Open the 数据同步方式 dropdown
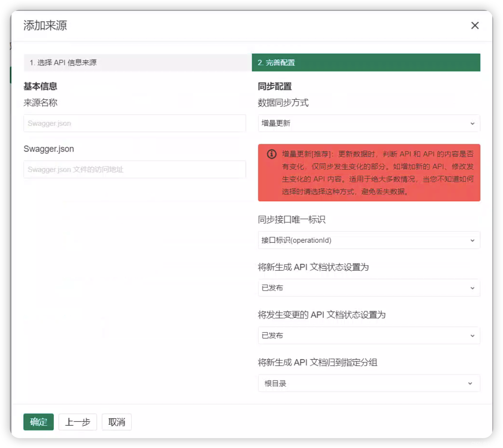The image size is (503, 448). pos(369,123)
